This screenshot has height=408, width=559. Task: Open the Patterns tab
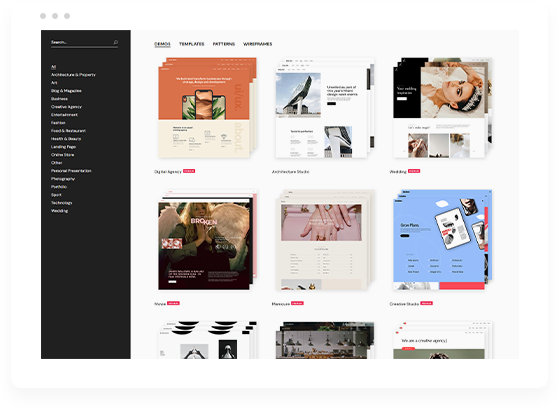point(224,44)
